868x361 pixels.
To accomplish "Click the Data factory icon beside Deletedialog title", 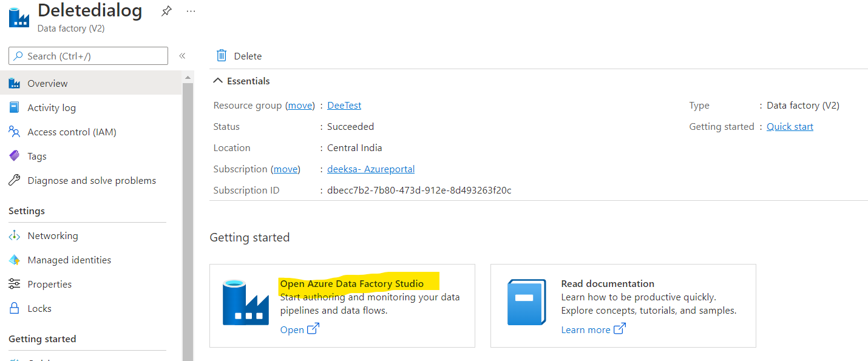I will [x=19, y=16].
